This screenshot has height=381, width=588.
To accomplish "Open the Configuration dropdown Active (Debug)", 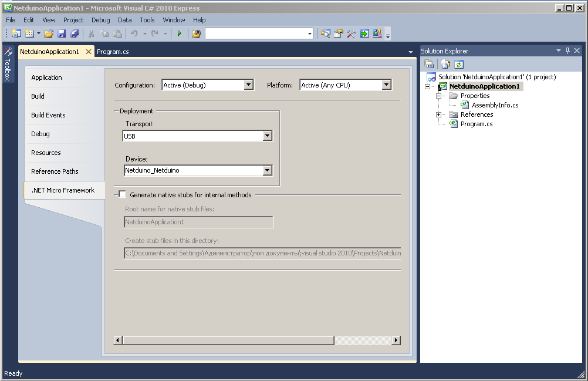I will [208, 85].
